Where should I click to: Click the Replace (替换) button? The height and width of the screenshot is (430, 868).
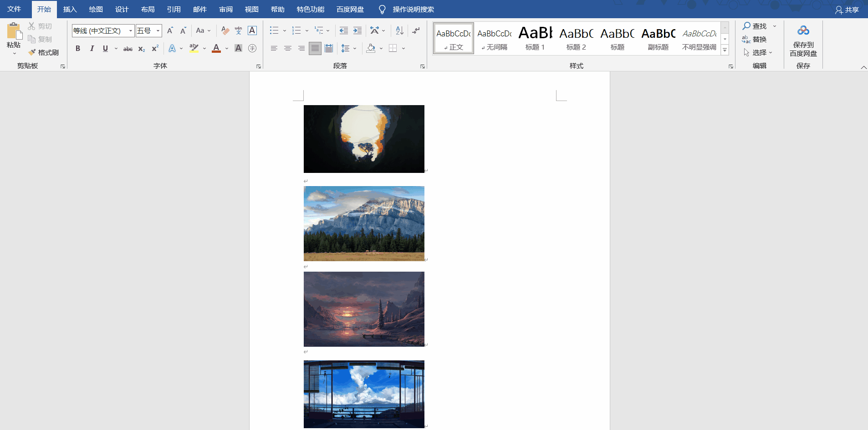click(755, 39)
